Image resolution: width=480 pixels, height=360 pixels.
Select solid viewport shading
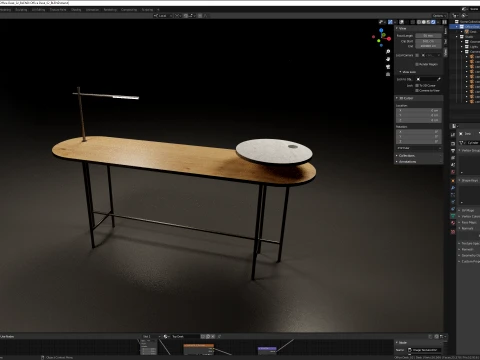point(424,22)
